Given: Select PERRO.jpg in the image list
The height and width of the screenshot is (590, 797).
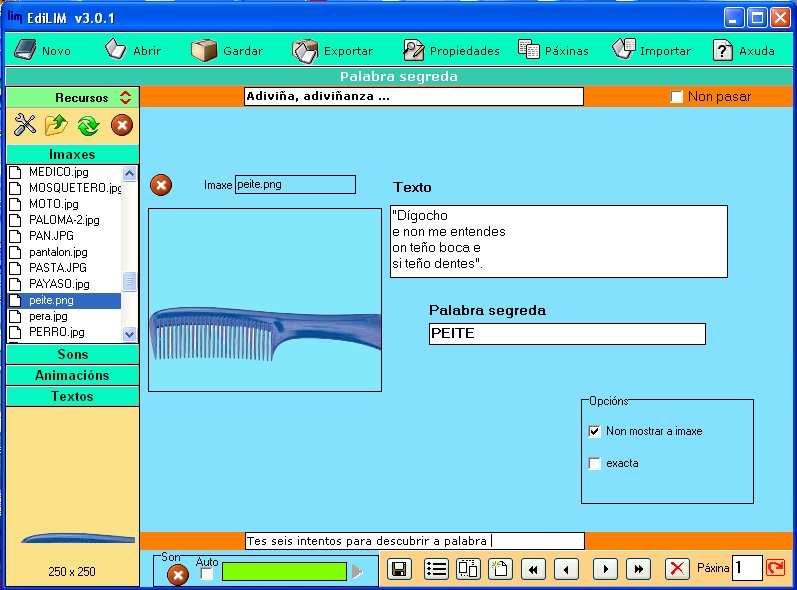Looking at the screenshot, I should pos(56,332).
